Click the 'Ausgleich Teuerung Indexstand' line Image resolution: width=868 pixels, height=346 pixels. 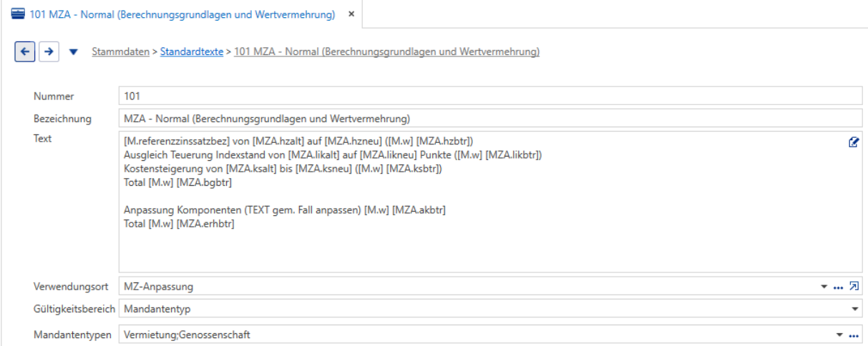[x=333, y=154]
